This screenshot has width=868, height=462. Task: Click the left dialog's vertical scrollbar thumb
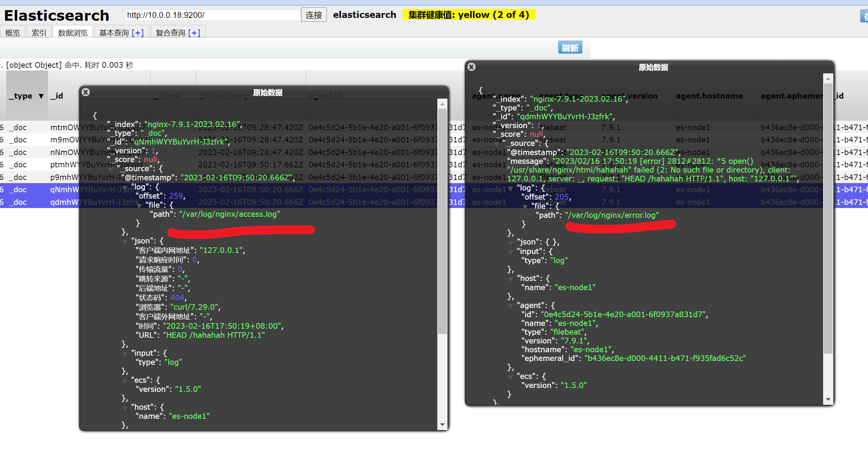click(442, 221)
